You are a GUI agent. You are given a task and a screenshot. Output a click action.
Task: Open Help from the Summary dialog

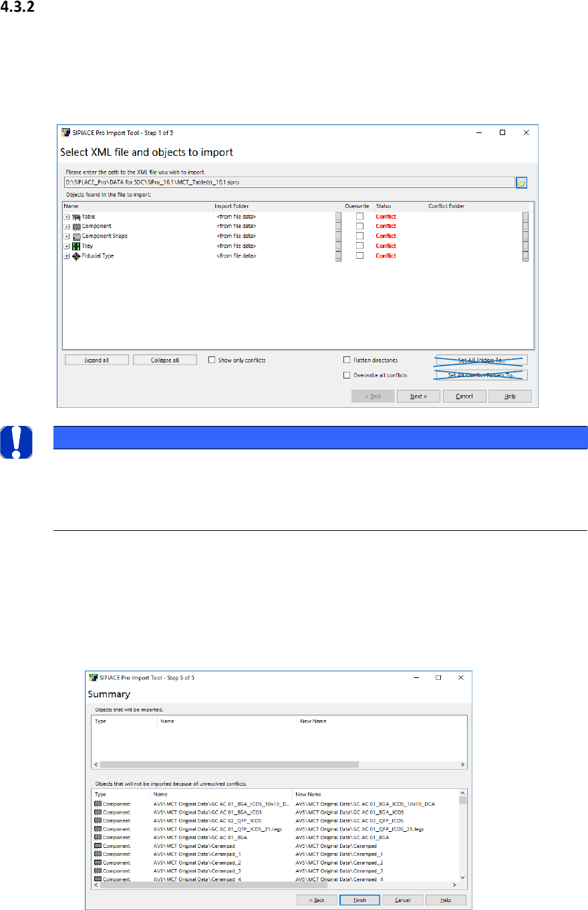[446, 900]
